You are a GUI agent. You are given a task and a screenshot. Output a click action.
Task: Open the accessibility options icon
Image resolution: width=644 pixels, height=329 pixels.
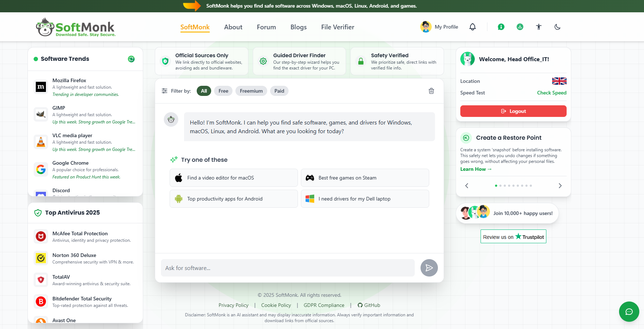click(539, 27)
